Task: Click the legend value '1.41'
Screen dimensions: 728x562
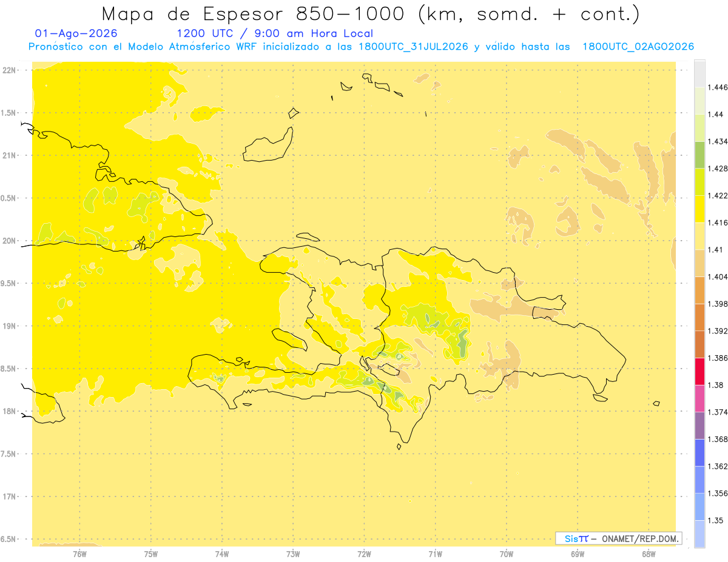Action: 716,249
